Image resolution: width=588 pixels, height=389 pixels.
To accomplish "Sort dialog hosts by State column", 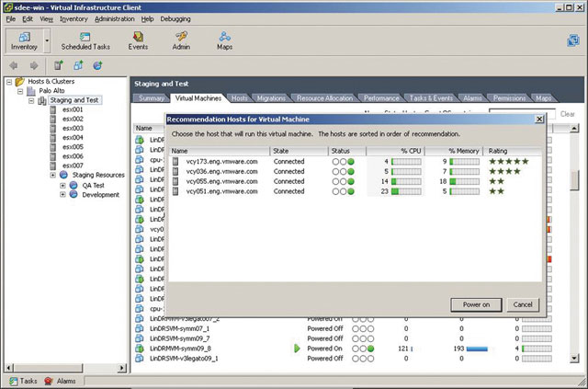I will [299, 151].
